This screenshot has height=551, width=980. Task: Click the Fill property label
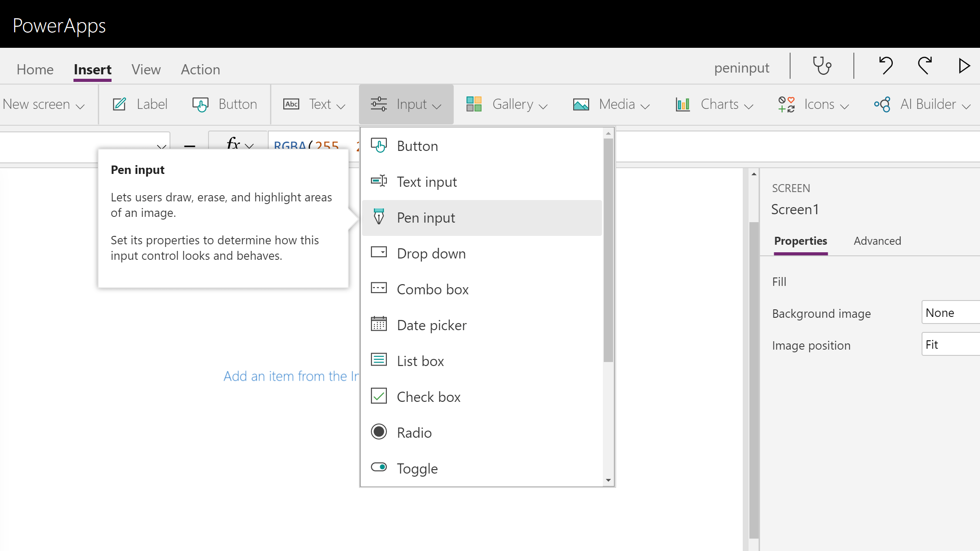coord(779,282)
